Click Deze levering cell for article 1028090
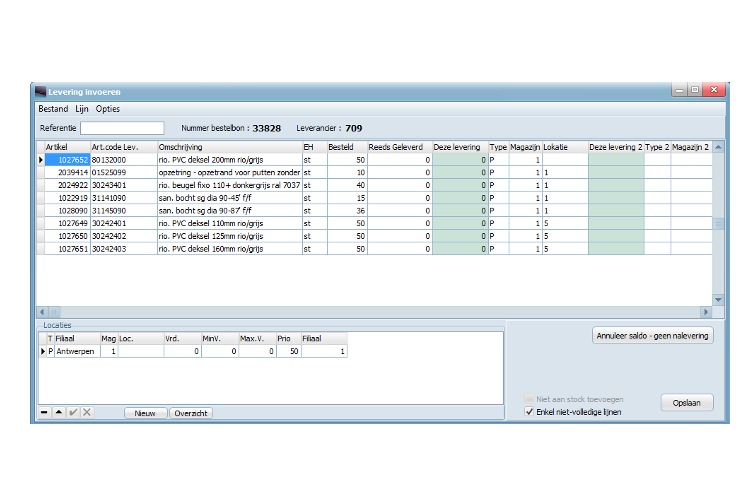750x500 pixels. click(x=460, y=211)
